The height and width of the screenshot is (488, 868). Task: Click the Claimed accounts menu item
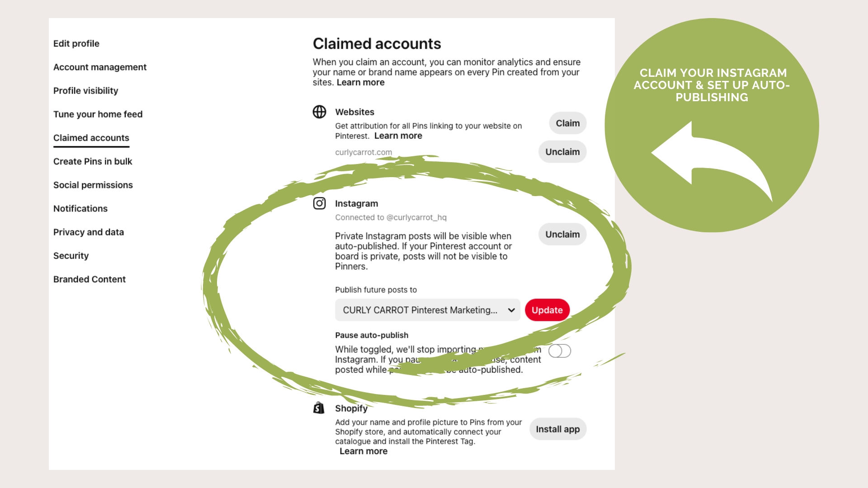pos(90,138)
